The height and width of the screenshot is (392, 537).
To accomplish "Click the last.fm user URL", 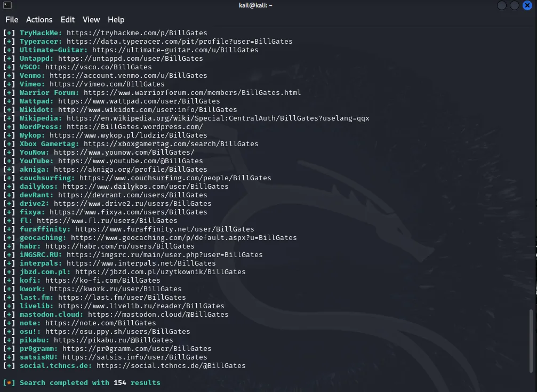I will (x=122, y=298).
